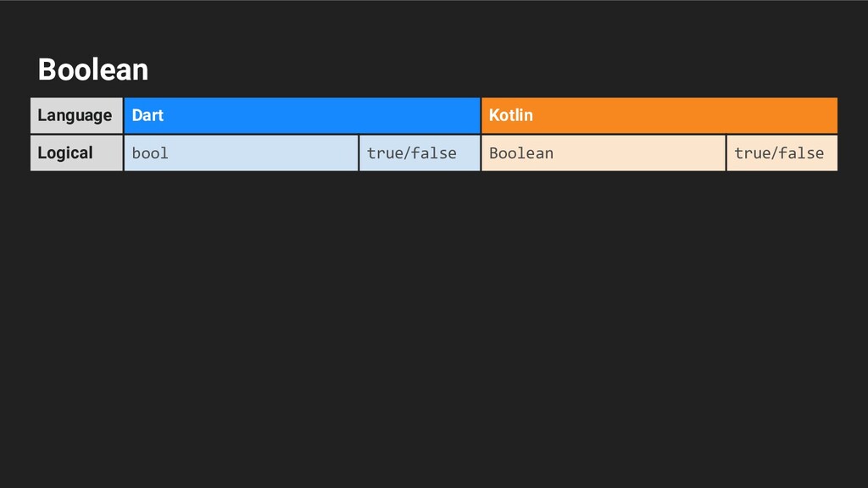Click the "true/false" cell in Dart section
Viewport: 868px width, 488px height.
(419, 153)
